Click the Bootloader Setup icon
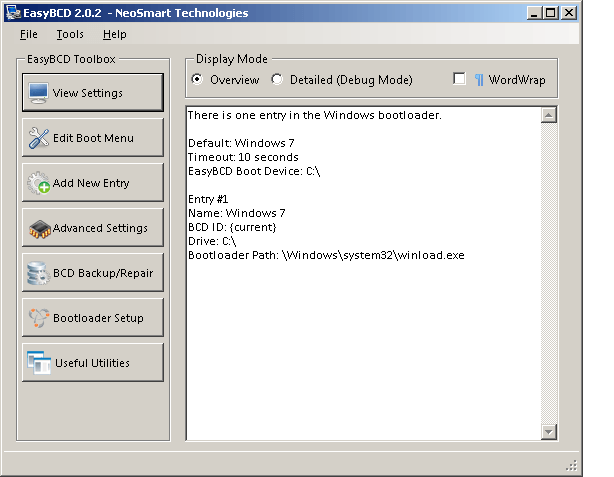This screenshot has height=477, width=614. click(x=38, y=318)
